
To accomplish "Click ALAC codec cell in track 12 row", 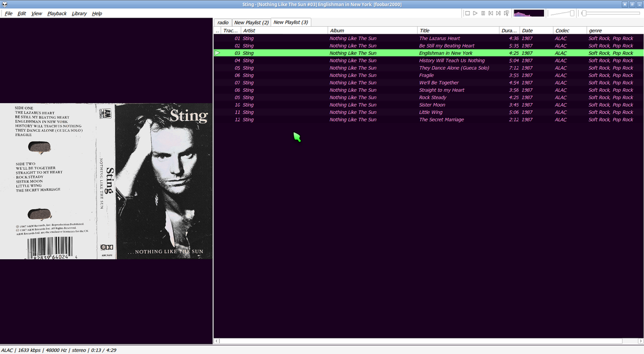I will click(560, 120).
